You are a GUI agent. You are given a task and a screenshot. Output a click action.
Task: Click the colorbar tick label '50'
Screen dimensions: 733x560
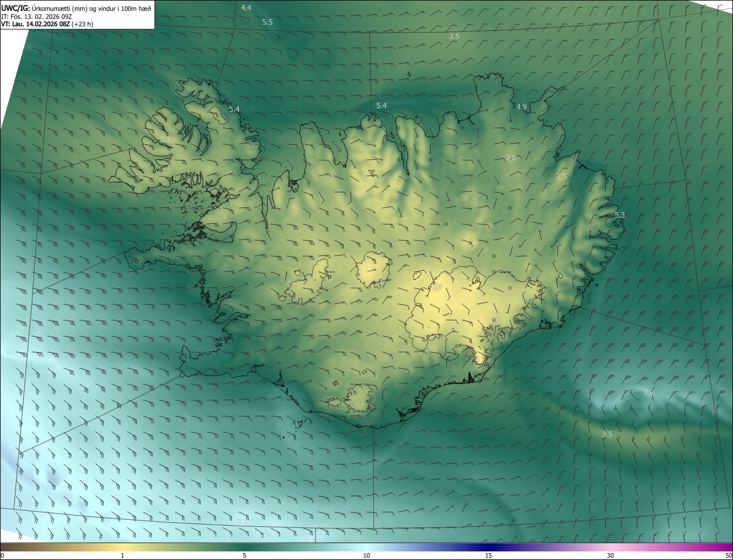tap(728, 555)
